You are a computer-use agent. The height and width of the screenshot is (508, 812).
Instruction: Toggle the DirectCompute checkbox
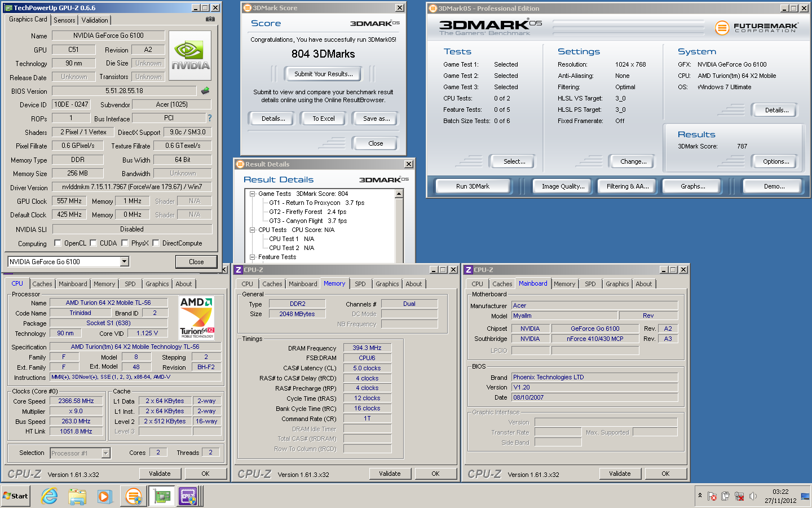[x=156, y=243]
